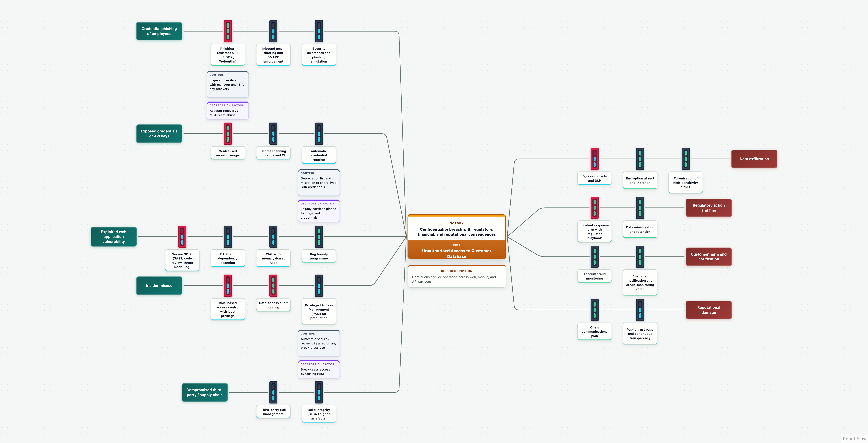The width and height of the screenshot is (868, 443).
Task: Select the Encryption at rest and in transit label
Action: tap(640, 181)
